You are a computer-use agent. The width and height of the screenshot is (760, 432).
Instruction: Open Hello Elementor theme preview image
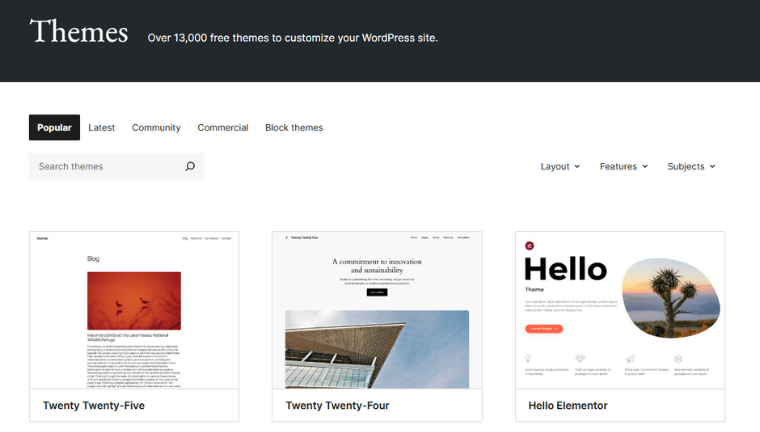point(620,310)
